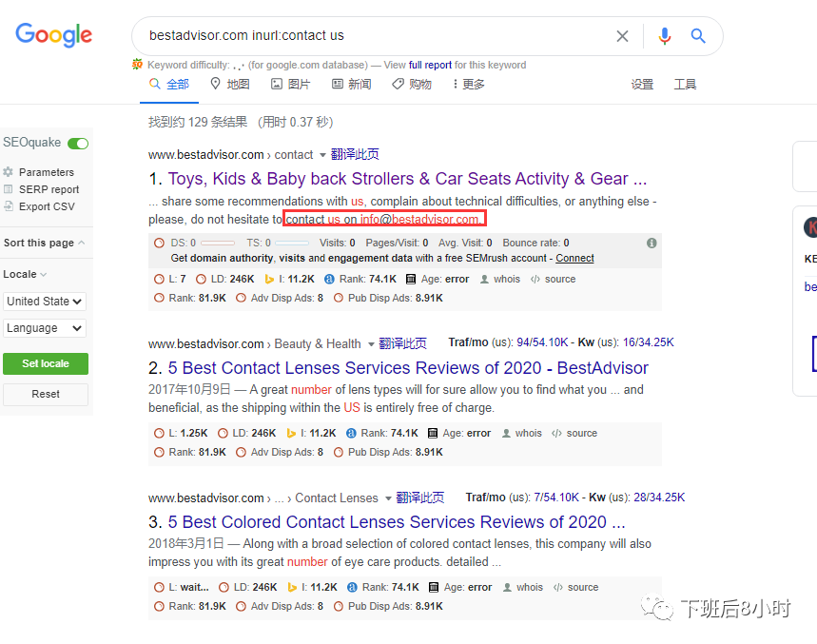The height and width of the screenshot is (644, 817).
Task: Click the Google logo
Action: point(53,35)
